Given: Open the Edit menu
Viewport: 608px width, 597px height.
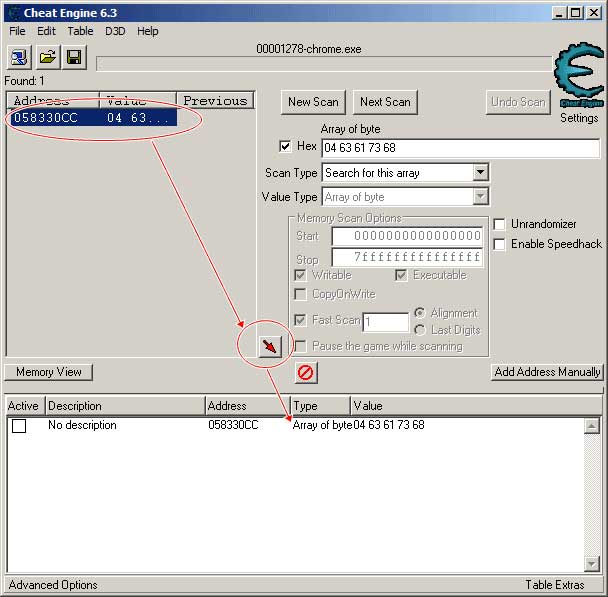Looking at the screenshot, I should [47, 31].
